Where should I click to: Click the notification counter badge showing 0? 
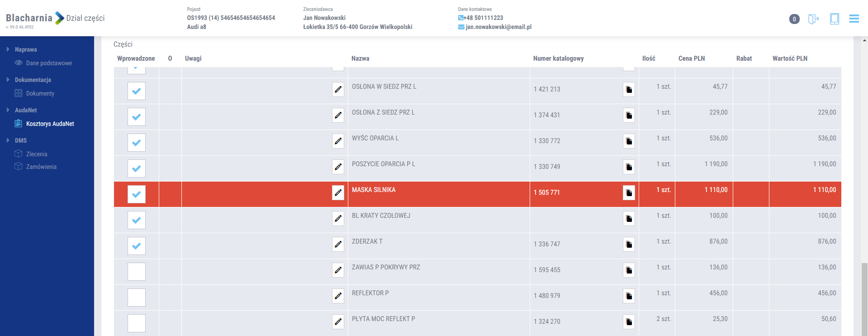[794, 19]
